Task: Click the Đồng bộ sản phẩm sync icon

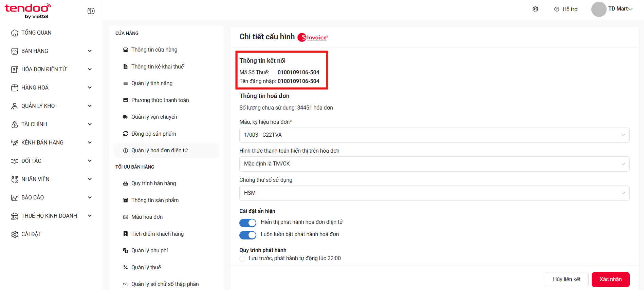Action: click(x=125, y=134)
